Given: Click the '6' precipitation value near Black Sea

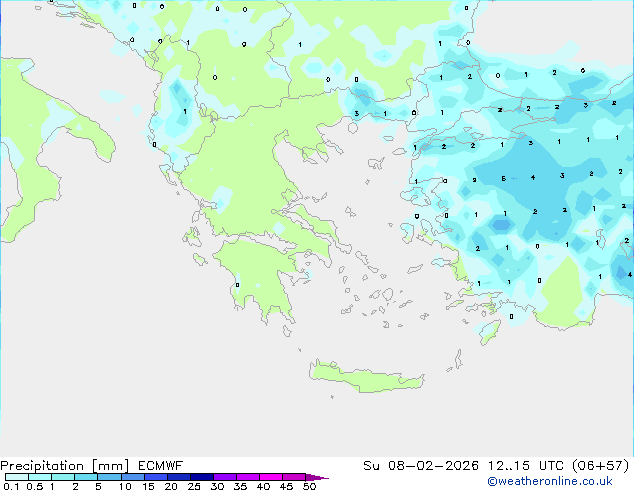Looking at the screenshot, I should [583, 70].
